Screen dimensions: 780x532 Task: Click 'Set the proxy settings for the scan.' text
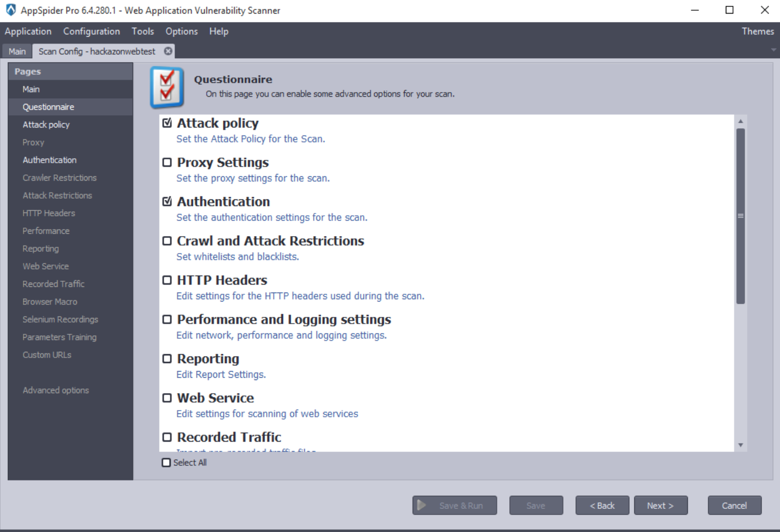pyautogui.click(x=253, y=178)
